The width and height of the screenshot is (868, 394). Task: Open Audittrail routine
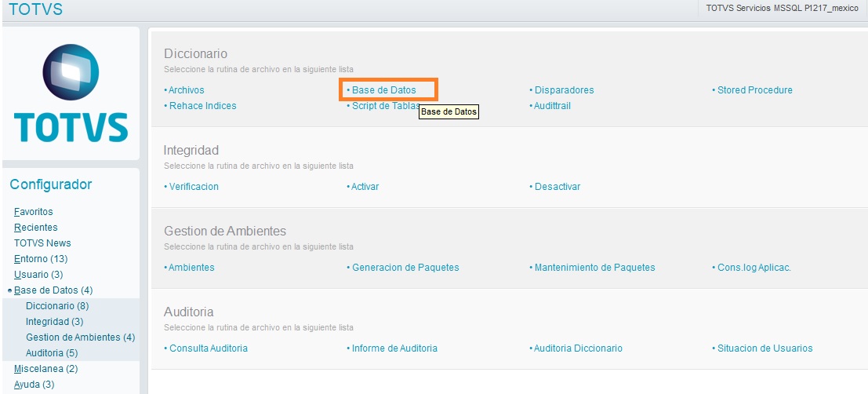coord(552,105)
